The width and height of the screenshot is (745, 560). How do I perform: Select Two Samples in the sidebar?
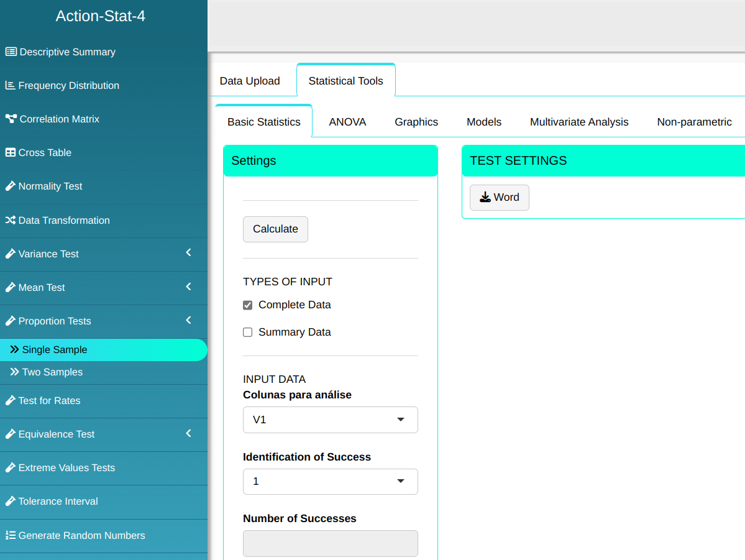point(52,372)
